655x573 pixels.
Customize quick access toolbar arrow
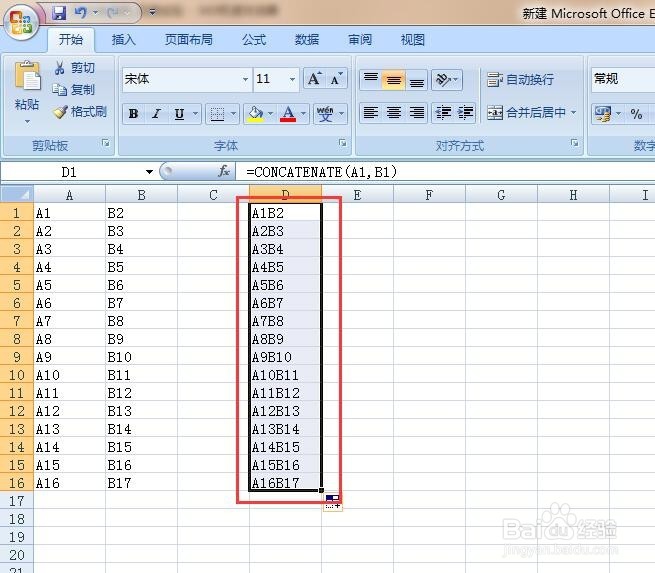pyautogui.click(x=152, y=13)
